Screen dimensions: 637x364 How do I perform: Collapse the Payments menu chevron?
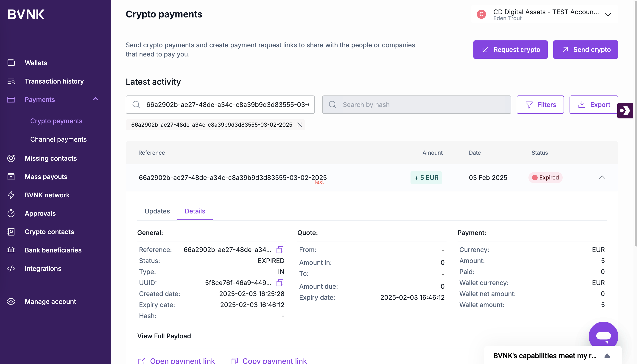[95, 99]
